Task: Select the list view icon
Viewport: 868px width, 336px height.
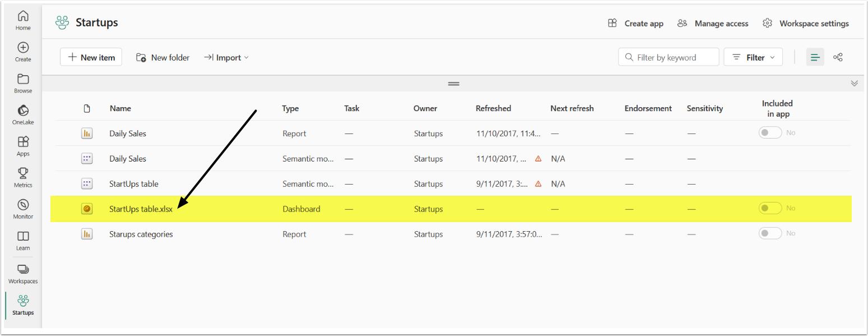Action: (x=815, y=57)
